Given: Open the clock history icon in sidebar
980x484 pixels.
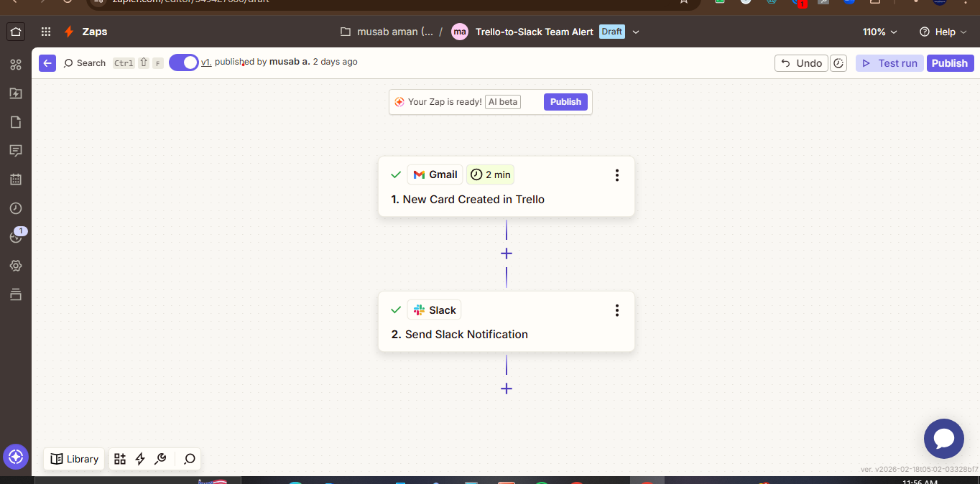Looking at the screenshot, I should click(16, 208).
